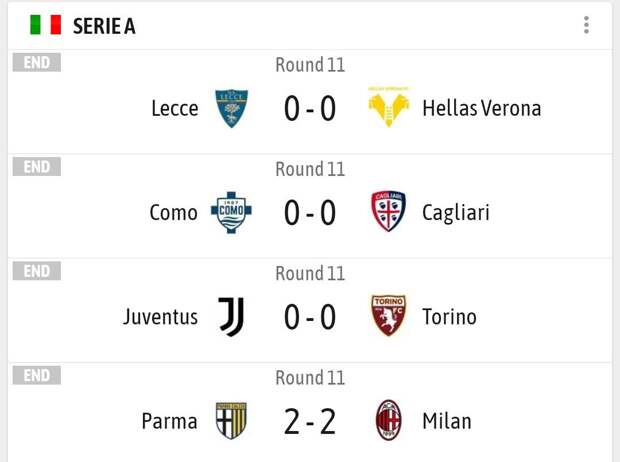
Task: Click the END badge on Lecce match
Action: point(37,62)
